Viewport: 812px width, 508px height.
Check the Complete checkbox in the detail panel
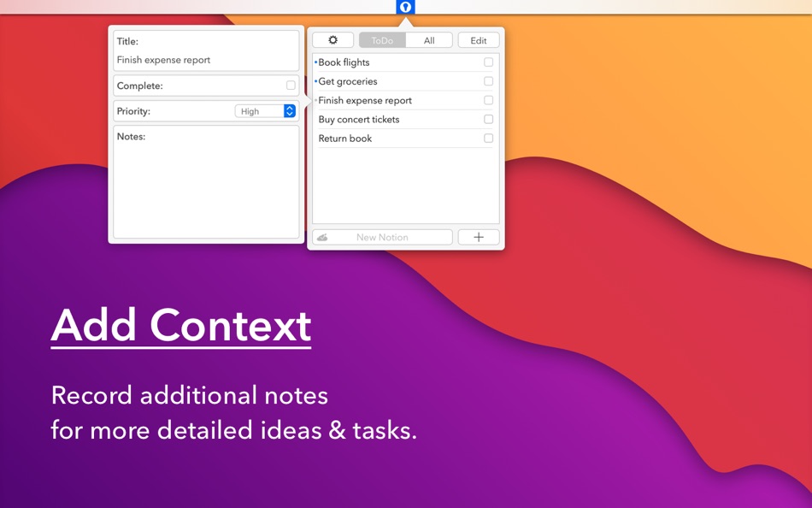point(290,85)
